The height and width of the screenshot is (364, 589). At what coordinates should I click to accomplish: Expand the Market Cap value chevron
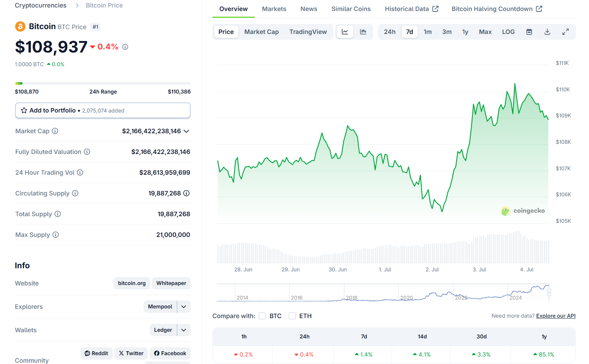186,131
